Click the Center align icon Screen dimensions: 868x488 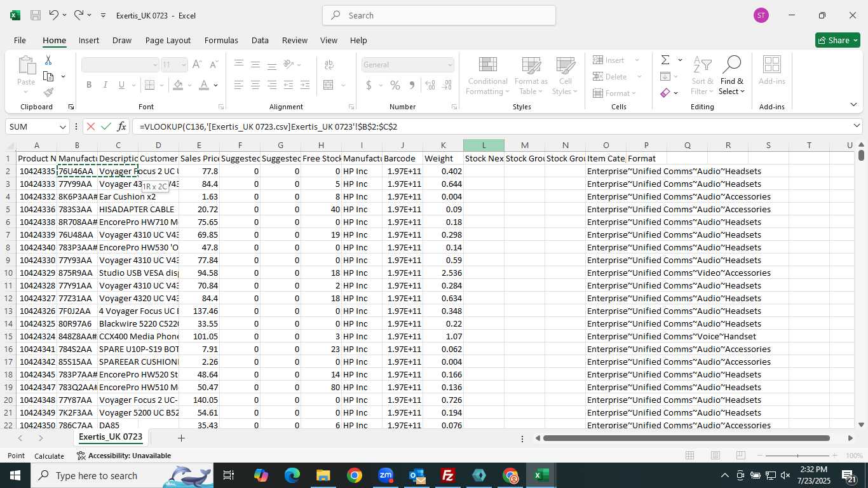click(255, 85)
